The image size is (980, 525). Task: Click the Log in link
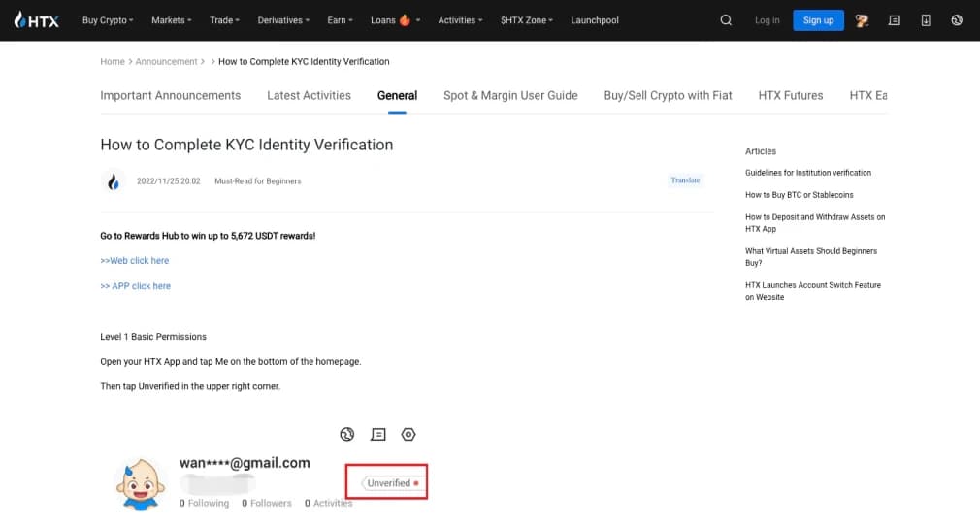[x=767, y=20]
